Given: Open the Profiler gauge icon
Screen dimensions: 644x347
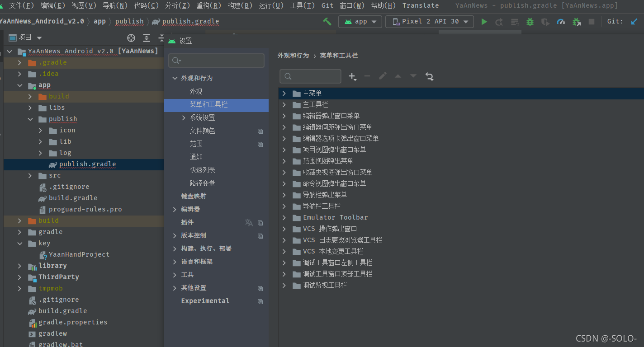Looking at the screenshot, I should pos(561,22).
